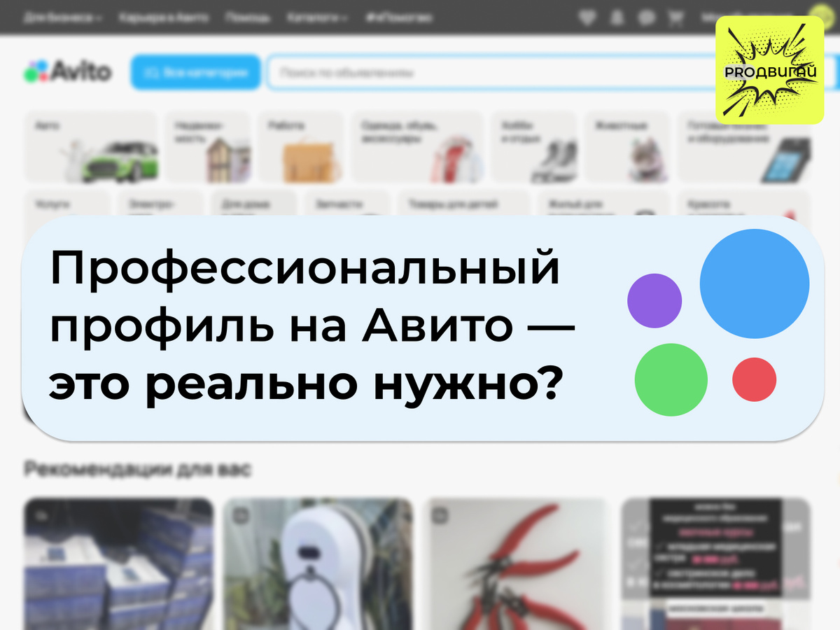The image size is (840, 630).
Task: Open the 'Авто' category card
Action: (91, 146)
